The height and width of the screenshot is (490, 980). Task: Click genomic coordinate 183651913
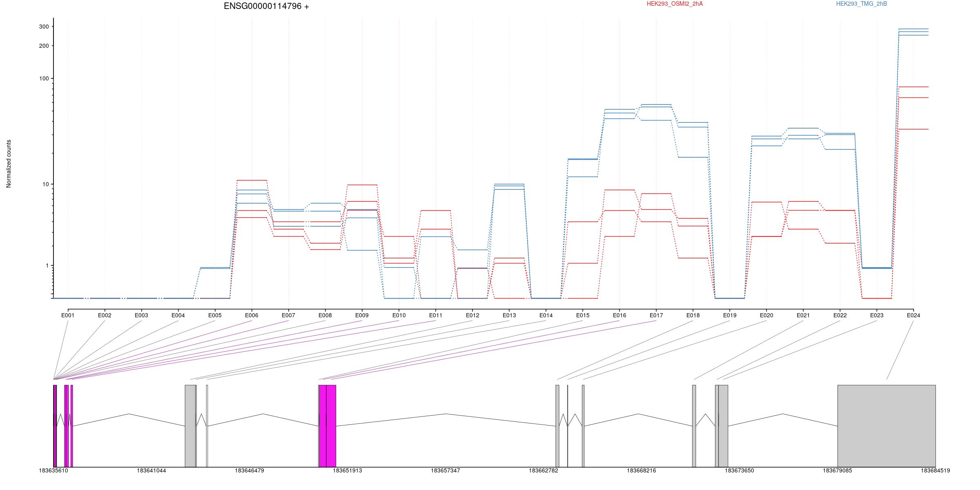point(347,471)
